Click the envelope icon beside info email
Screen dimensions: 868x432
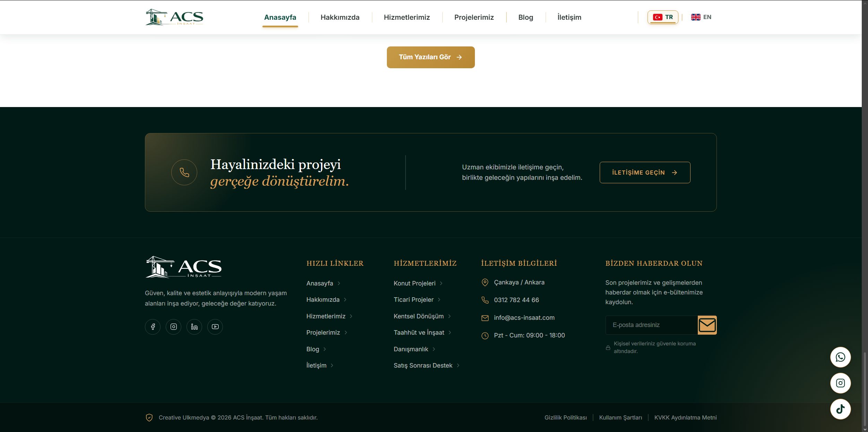pos(485,318)
